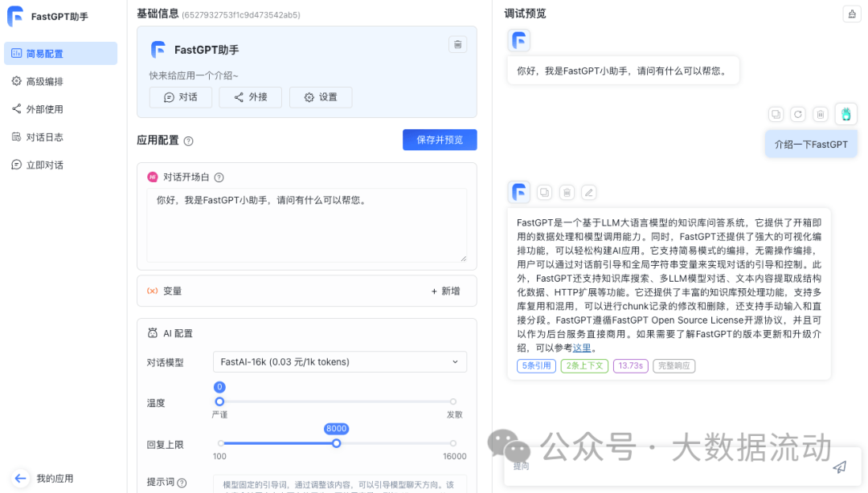
Task: Click the 快来给应用一个介绍~ description text
Action: point(193,75)
